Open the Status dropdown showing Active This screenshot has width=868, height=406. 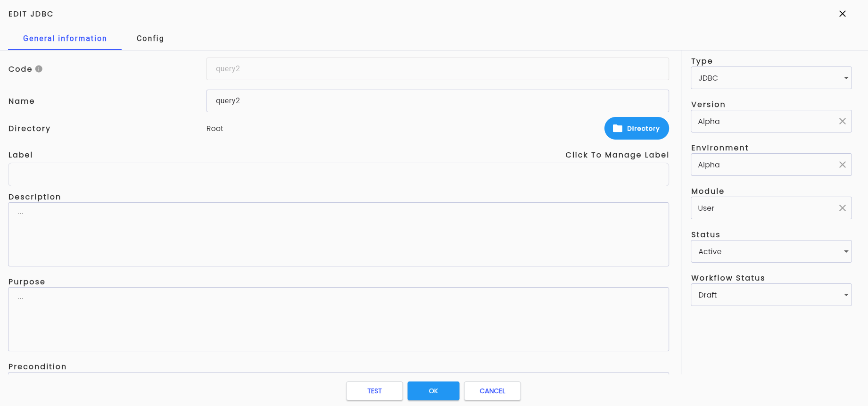pos(771,251)
